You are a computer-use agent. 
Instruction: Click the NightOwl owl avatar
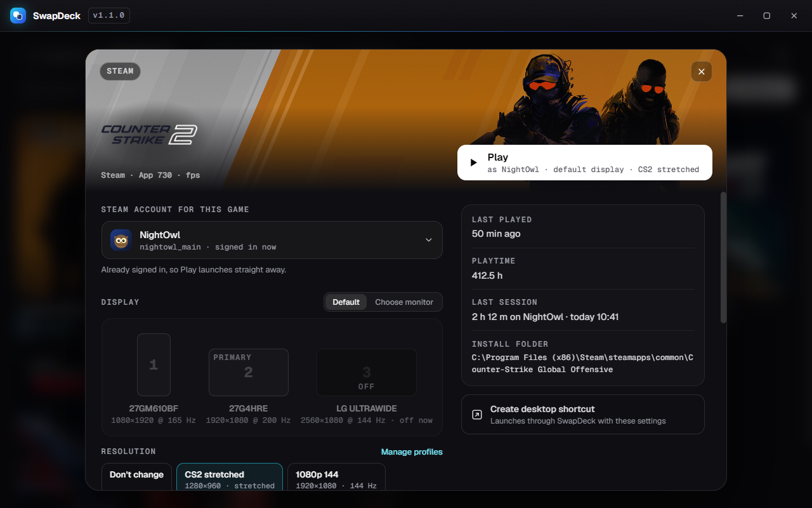(121, 240)
